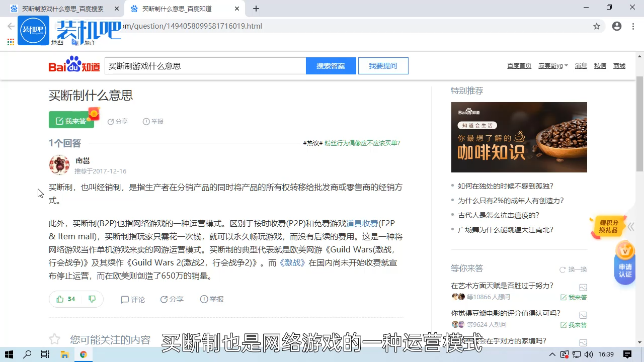Click the 搜索答案 search button

pos(331,65)
